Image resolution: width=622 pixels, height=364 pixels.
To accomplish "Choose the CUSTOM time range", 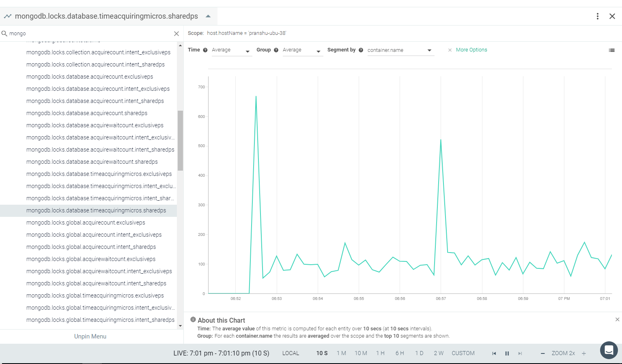I will 463,353.
